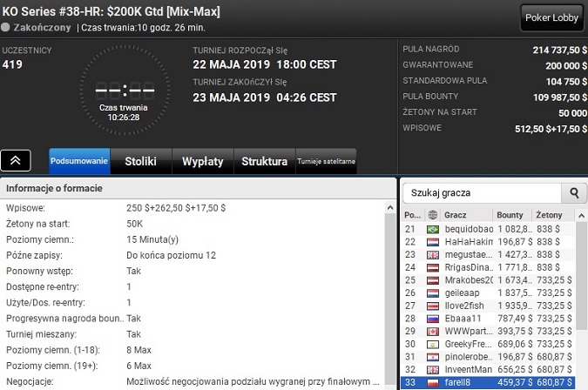Viewport: 588px width, 390px height.
Task: Select player Mrakobes20 in row 25
Action: tap(488, 280)
